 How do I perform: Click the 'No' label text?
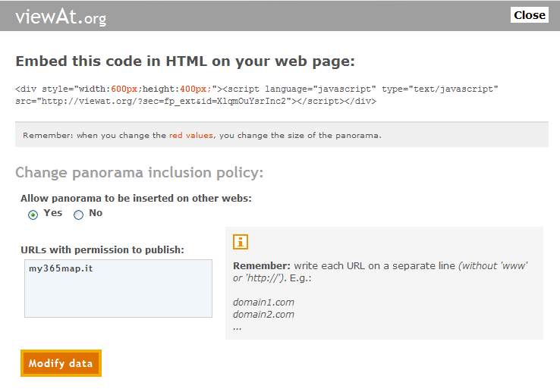[x=96, y=213]
